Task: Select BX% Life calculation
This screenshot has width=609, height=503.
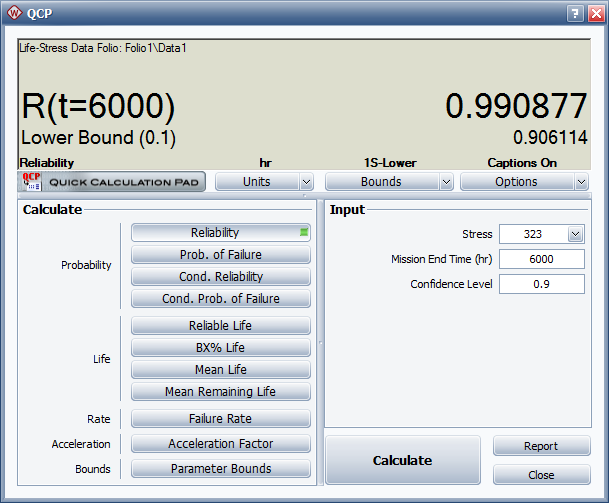Action: (220, 348)
